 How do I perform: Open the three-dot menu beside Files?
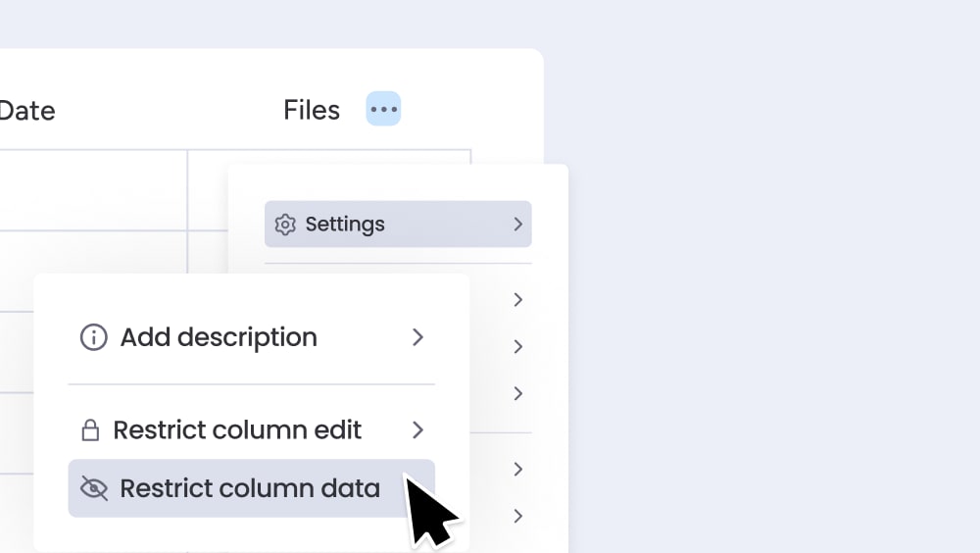click(x=383, y=109)
